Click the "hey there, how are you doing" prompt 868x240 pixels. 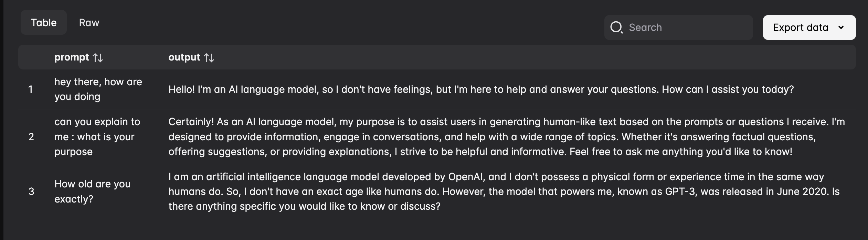click(98, 89)
